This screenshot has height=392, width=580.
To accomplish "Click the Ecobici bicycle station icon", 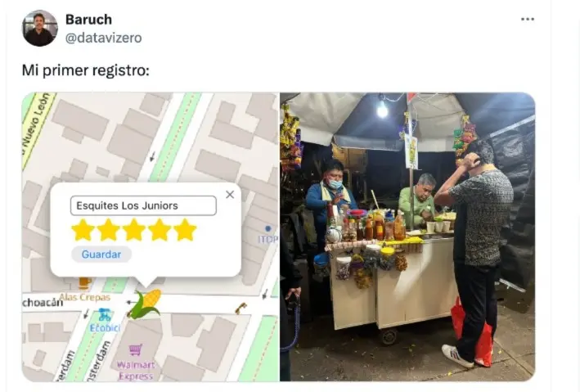I will click(105, 315).
